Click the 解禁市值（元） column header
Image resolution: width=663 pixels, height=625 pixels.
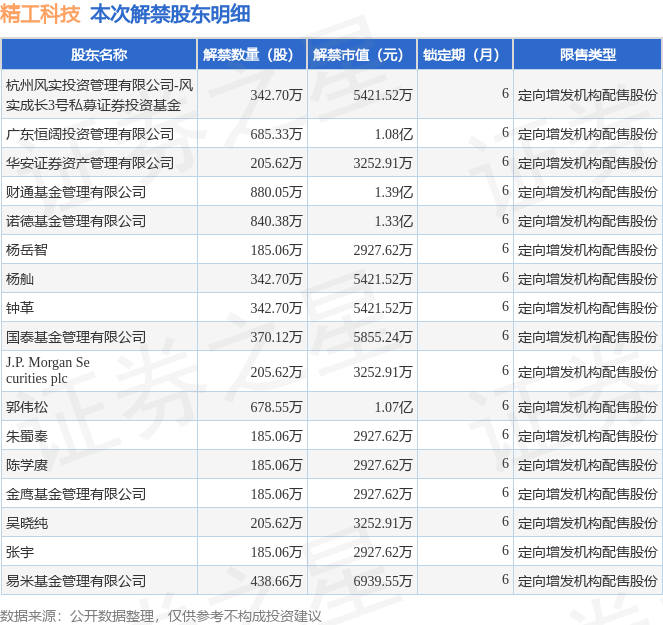(x=362, y=55)
